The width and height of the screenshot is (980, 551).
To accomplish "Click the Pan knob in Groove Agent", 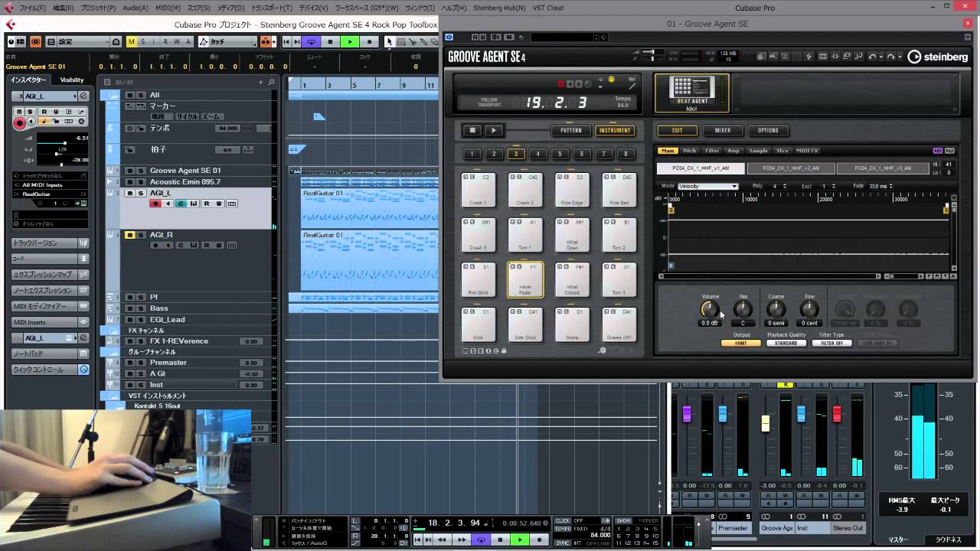I will coord(743,309).
